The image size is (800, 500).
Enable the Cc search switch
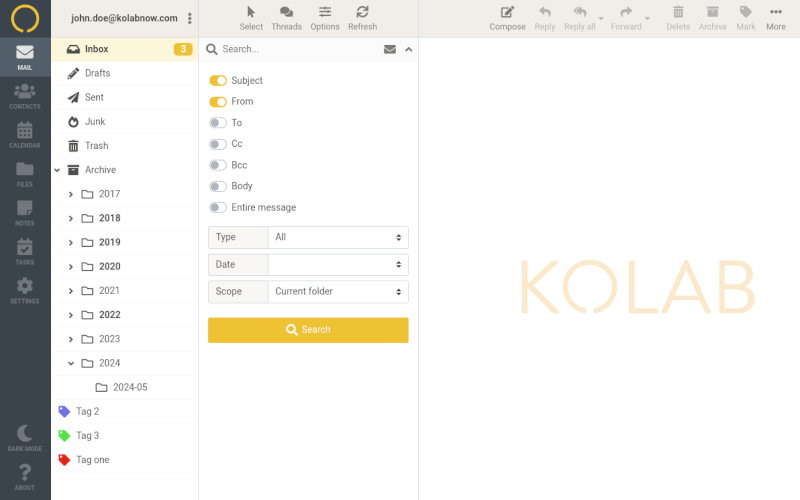click(218, 144)
